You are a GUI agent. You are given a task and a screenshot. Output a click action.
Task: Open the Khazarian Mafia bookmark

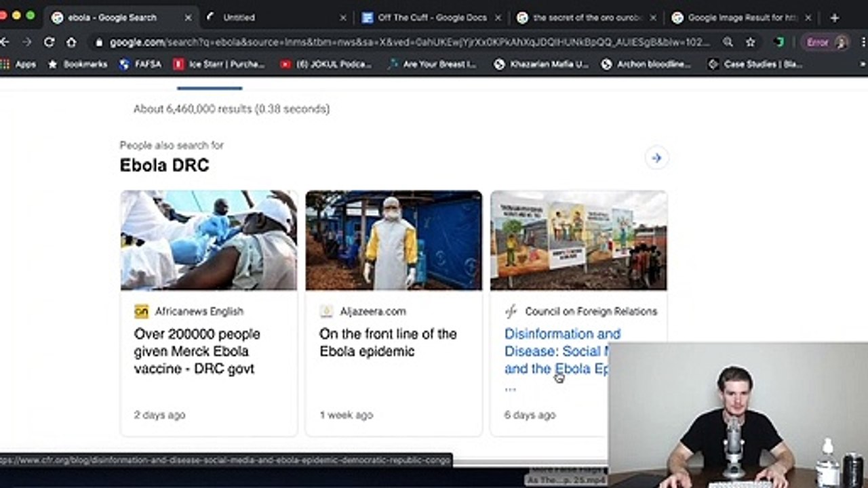click(540, 64)
